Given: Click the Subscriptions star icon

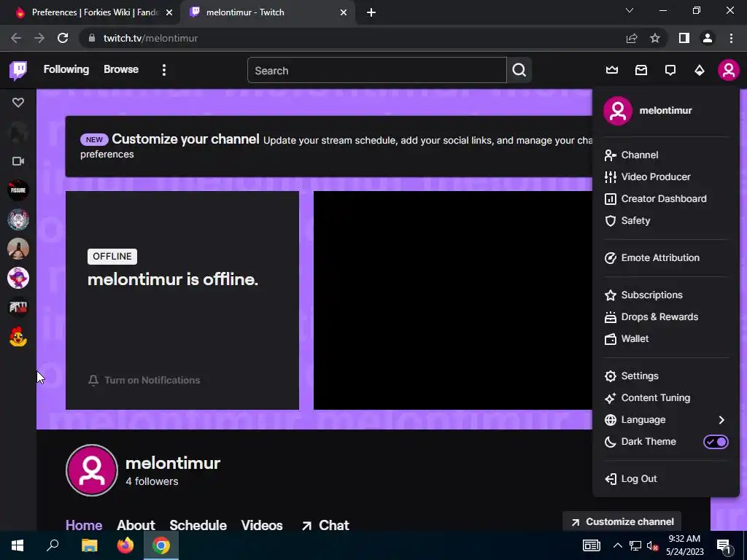Looking at the screenshot, I should (611, 295).
